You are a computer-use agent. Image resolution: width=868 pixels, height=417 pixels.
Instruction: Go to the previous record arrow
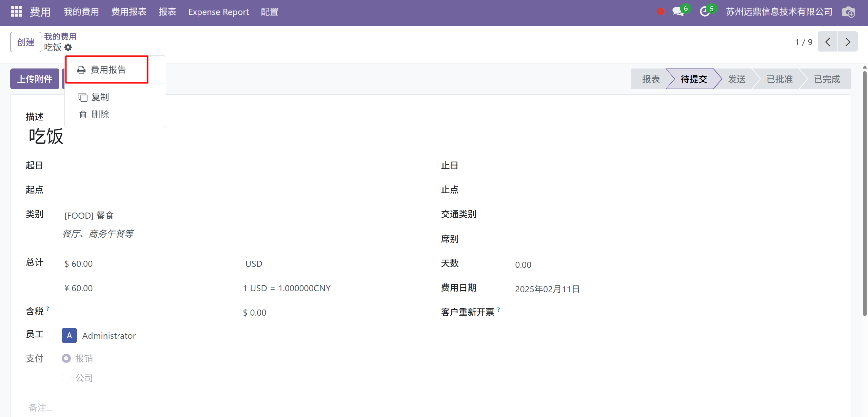828,42
